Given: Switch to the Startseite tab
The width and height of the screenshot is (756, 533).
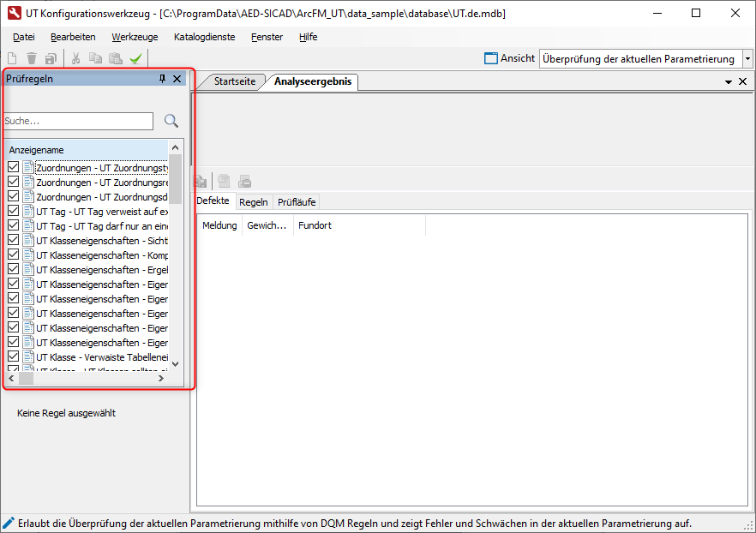Looking at the screenshot, I should pyautogui.click(x=234, y=81).
